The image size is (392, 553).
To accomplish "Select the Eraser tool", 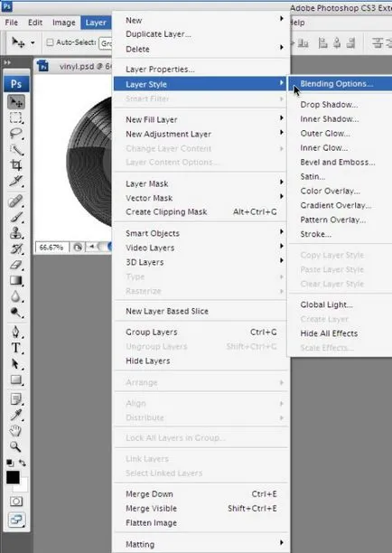I will point(16,265).
